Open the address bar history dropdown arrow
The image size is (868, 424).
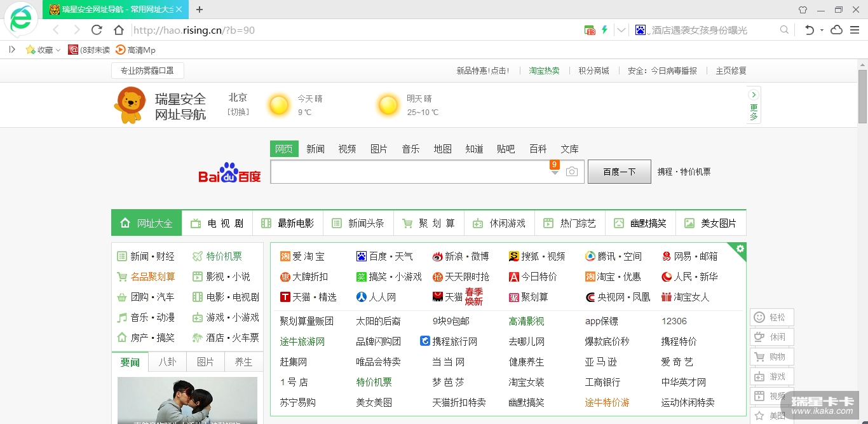[x=621, y=30]
